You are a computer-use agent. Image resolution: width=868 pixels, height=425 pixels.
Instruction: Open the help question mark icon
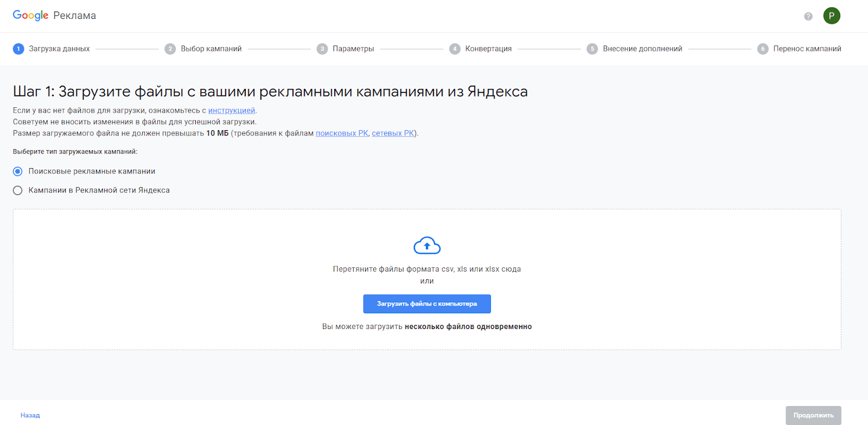(x=808, y=16)
